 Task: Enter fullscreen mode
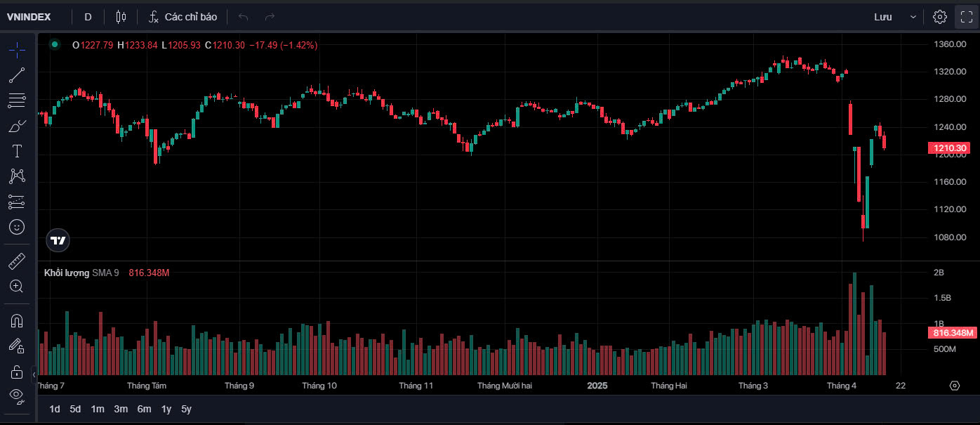click(967, 17)
